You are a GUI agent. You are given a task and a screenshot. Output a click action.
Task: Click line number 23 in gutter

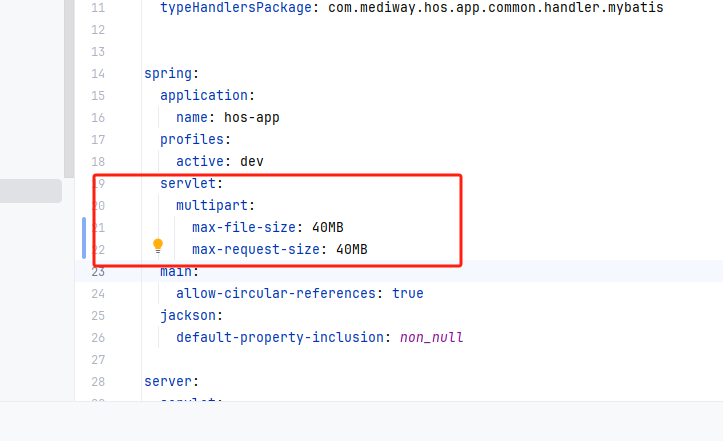97,271
